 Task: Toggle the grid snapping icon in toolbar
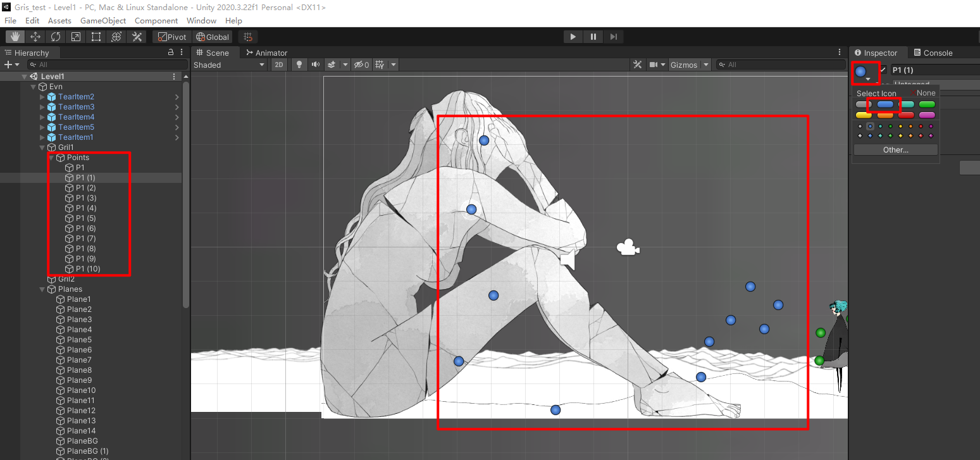pos(248,37)
